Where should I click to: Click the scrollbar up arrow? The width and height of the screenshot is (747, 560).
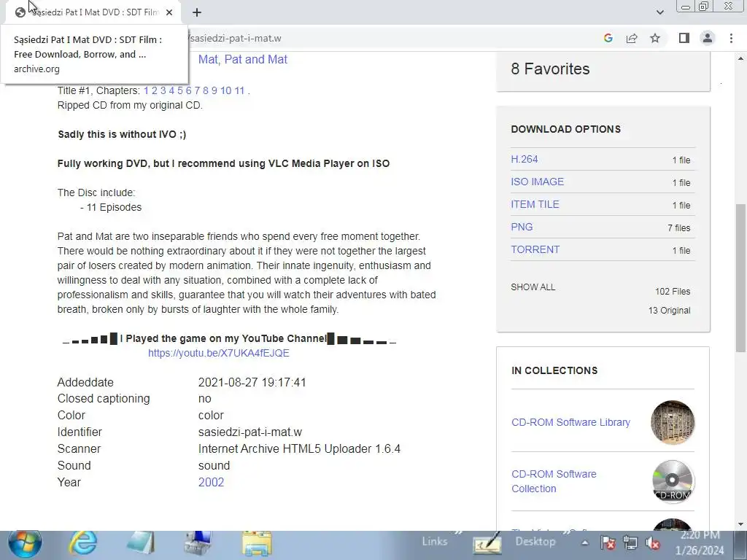(740, 58)
